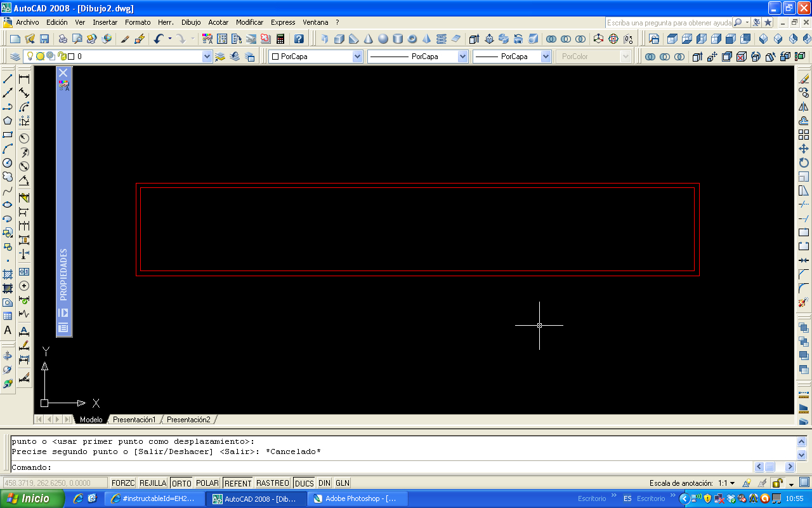Open annotation scale 1:1 dropdown
The height and width of the screenshot is (508, 812).
coord(726,483)
